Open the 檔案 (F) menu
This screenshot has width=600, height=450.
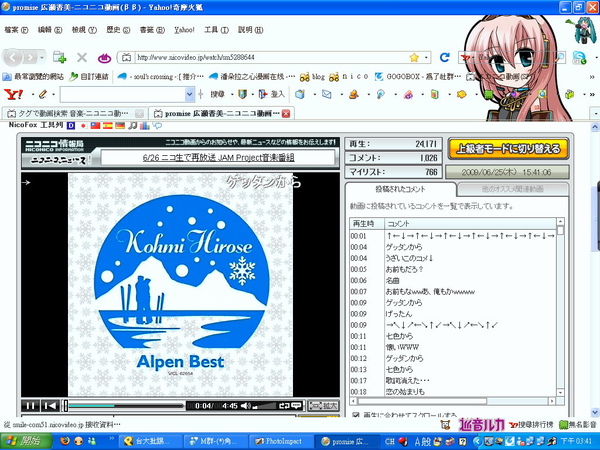(x=16, y=30)
